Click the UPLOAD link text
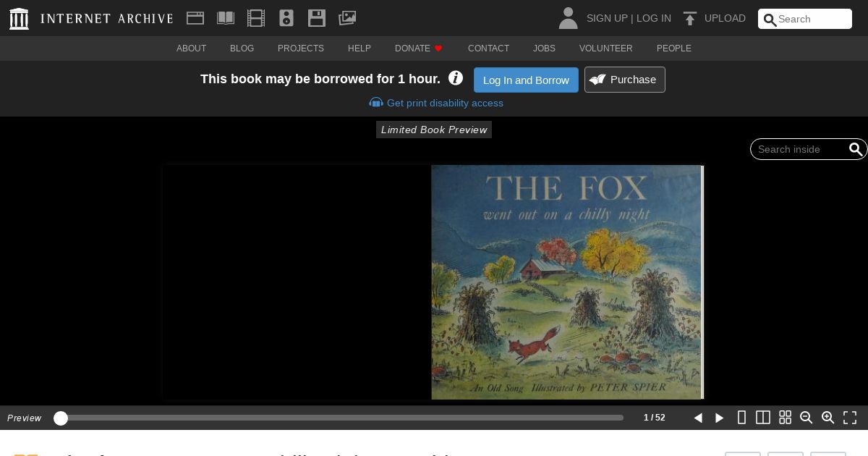This screenshot has width=868, height=456. (725, 18)
